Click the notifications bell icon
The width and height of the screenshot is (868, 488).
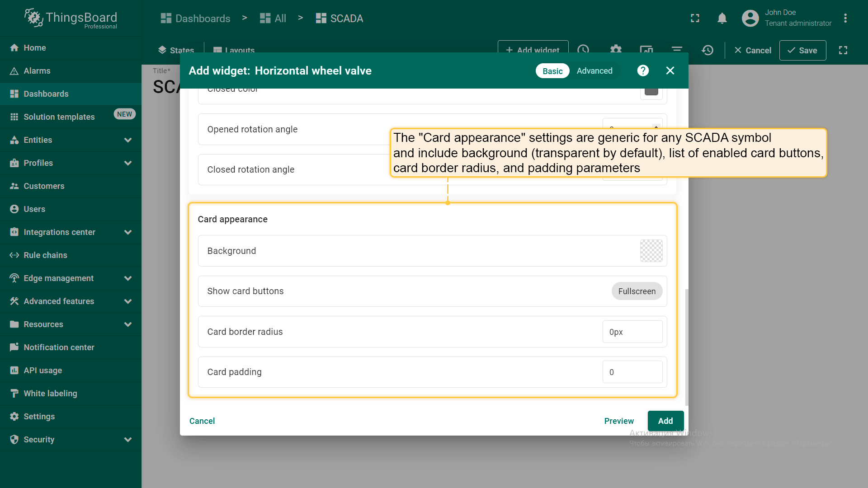(x=722, y=19)
